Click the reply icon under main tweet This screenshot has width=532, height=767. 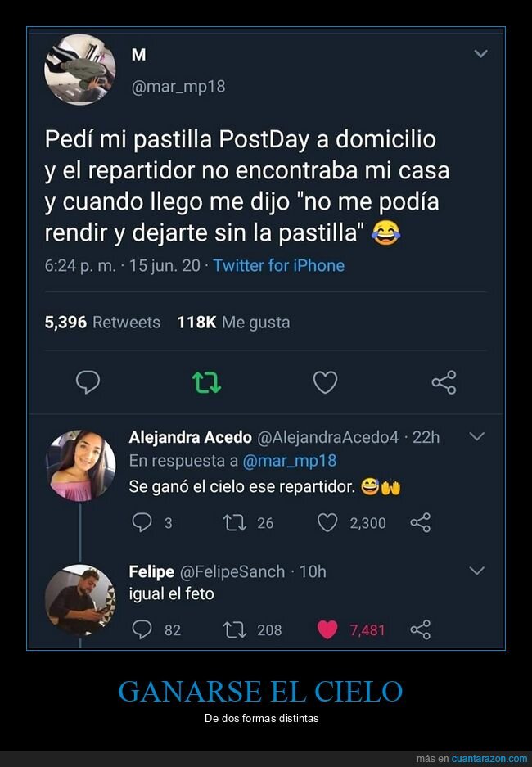point(88,382)
